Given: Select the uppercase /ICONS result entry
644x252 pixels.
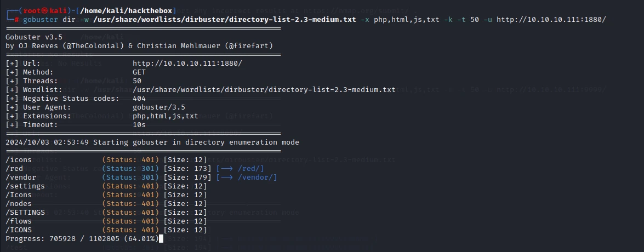Looking at the screenshot, I should click(106, 230).
